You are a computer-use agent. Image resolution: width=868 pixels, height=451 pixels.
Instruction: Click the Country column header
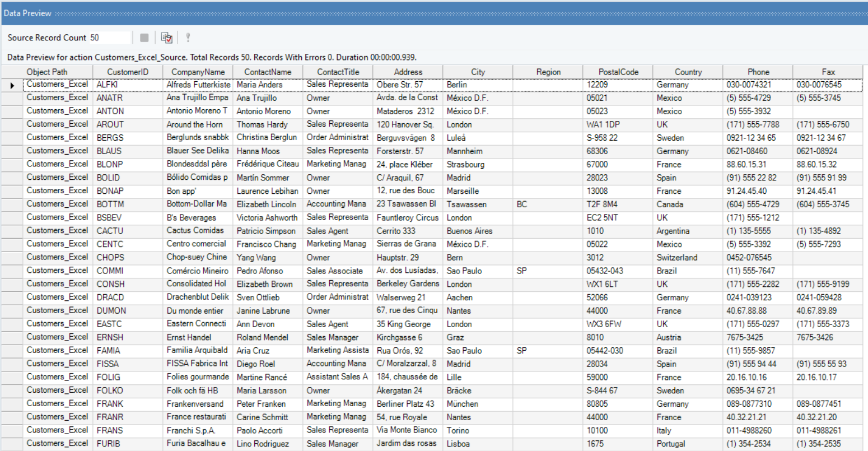pyautogui.click(x=688, y=72)
